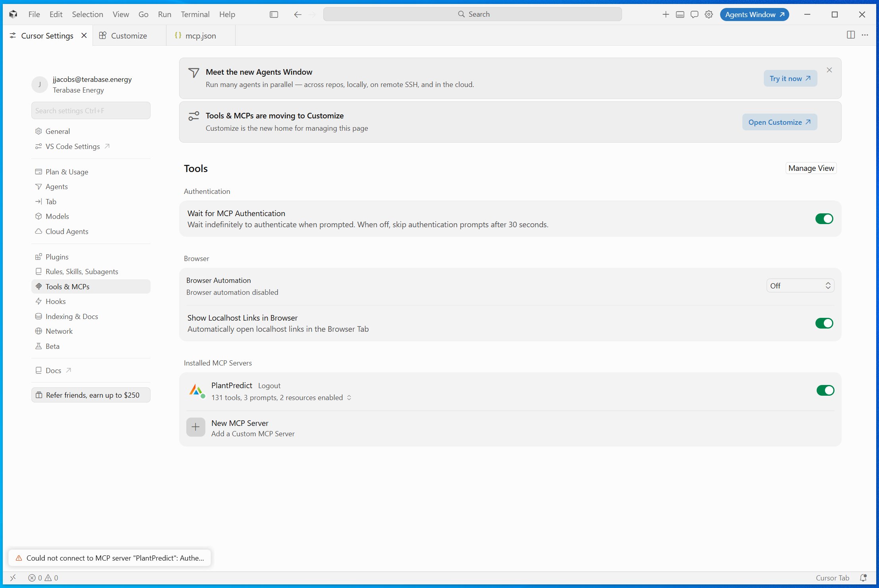879x588 pixels.
Task: Click the Cursor Tab status bar item
Action: point(832,578)
